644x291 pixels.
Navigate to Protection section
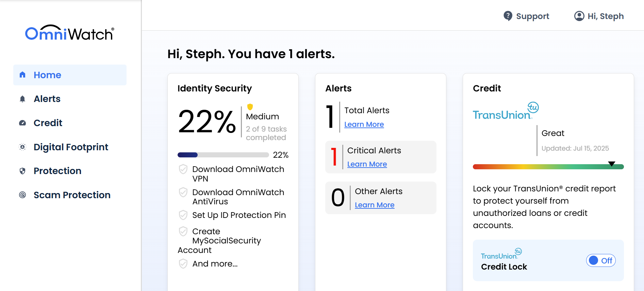coord(70,171)
